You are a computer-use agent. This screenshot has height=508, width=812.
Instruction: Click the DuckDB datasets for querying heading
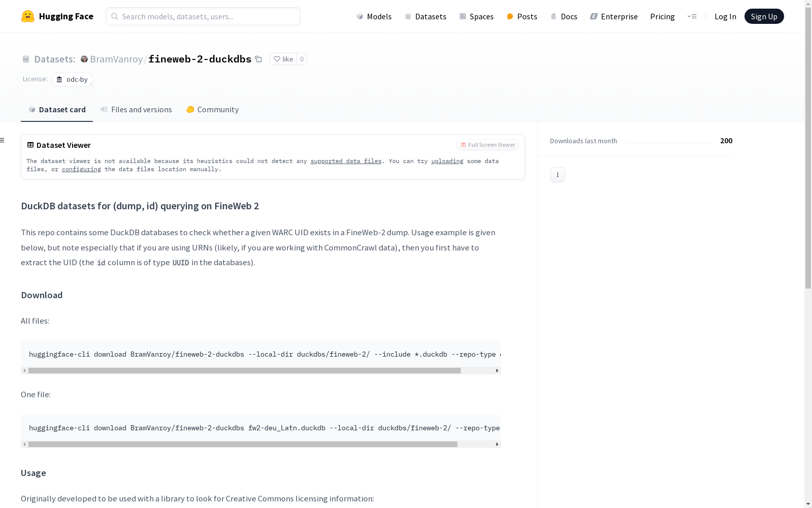pos(140,206)
